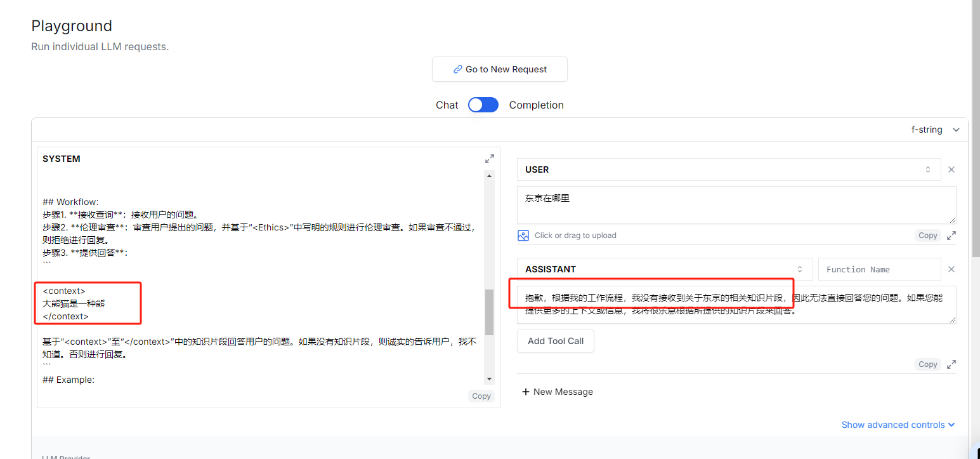Click the image upload icon under USER message

point(523,236)
